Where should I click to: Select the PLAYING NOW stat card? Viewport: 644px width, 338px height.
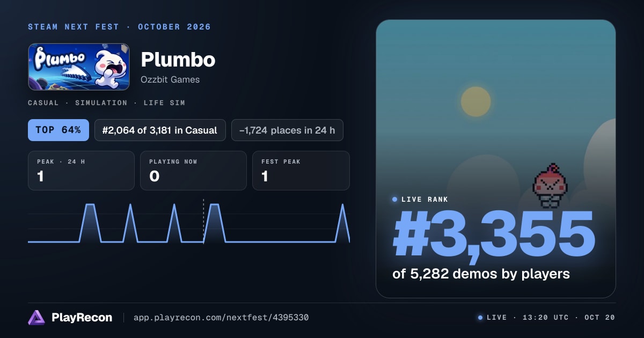pos(193,171)
